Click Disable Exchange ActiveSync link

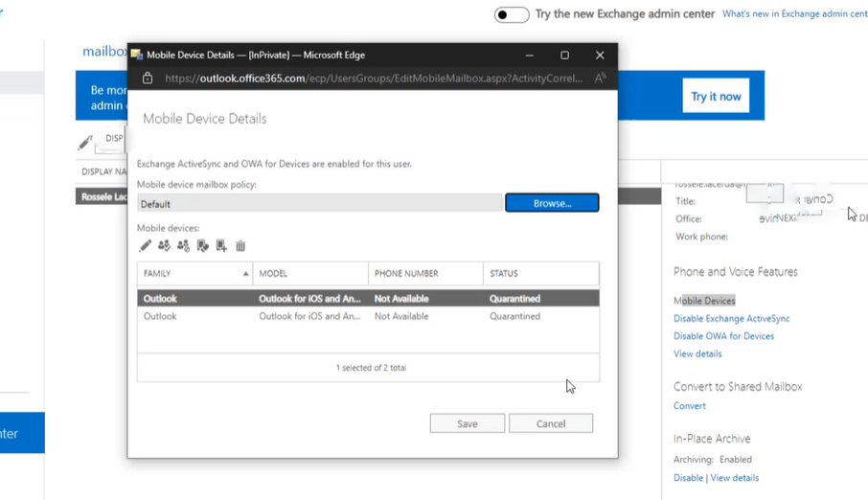tap(731, 318)
